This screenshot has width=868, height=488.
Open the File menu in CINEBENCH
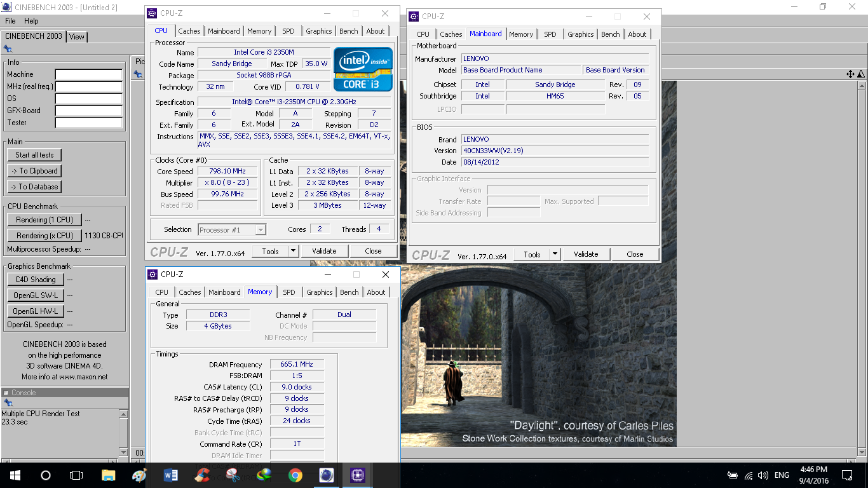pyautogui.click(x=10, y=21)
